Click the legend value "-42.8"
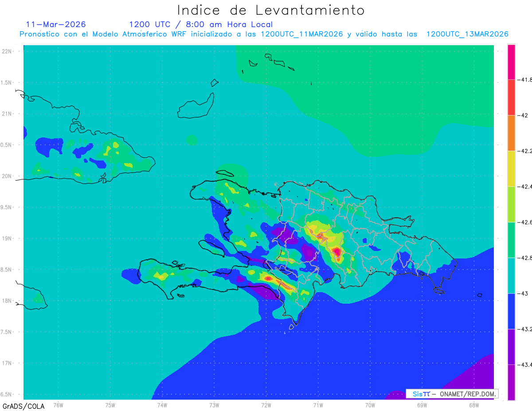This screenshot has height=411, width=532. click(x=525, y=258)
